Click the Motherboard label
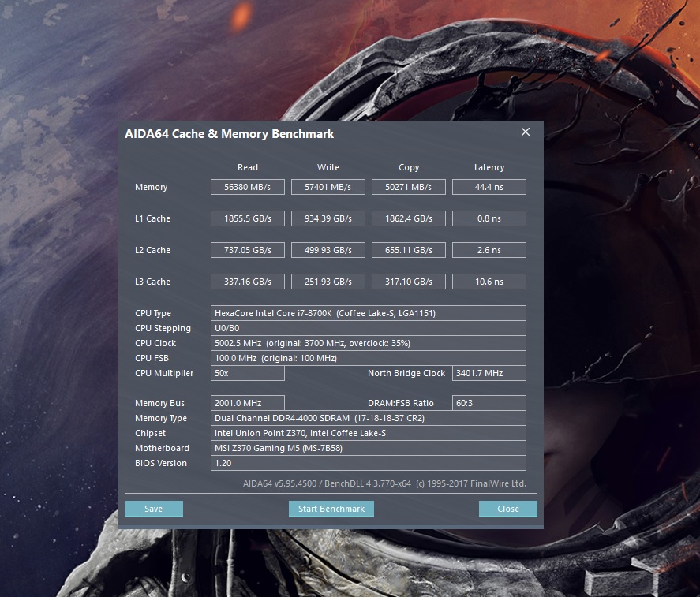Viewport: 700px width, 597px height. pyautogui.click(x=162, y=448)
